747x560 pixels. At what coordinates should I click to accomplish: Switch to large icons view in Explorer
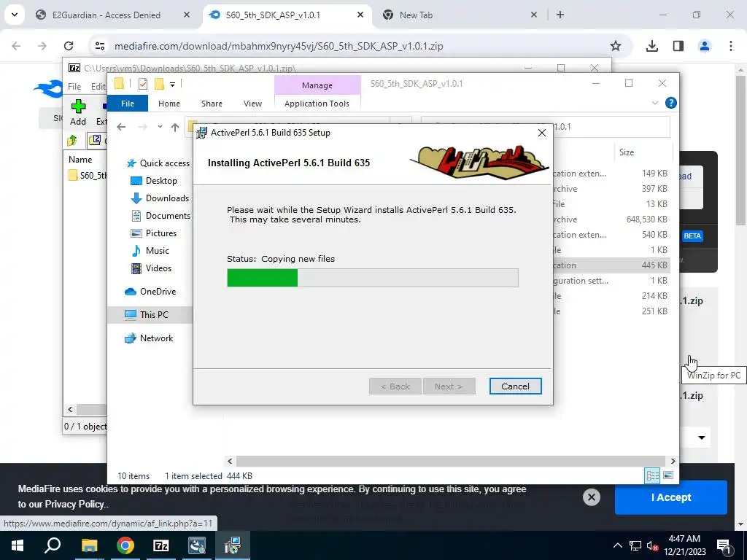[668, 475]
